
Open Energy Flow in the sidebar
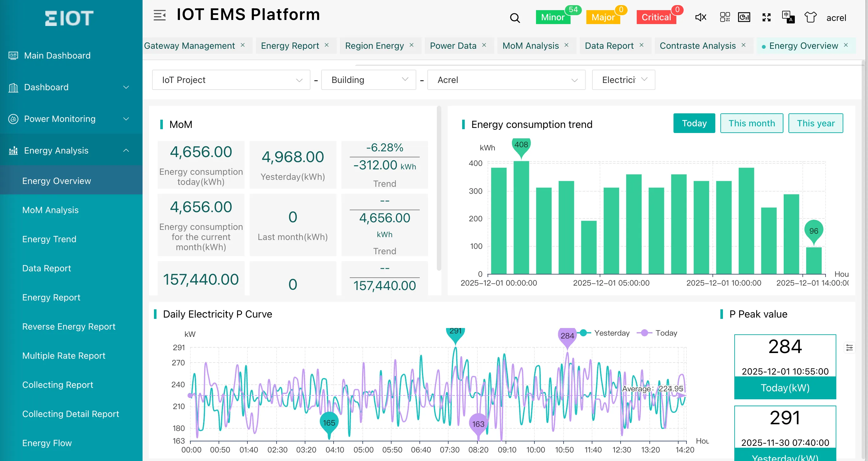47,443
